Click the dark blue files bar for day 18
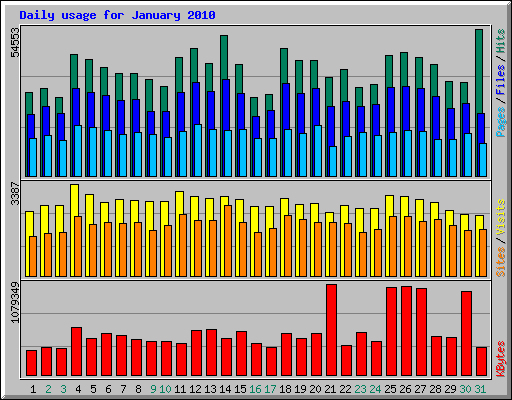 tap(286, 106)
